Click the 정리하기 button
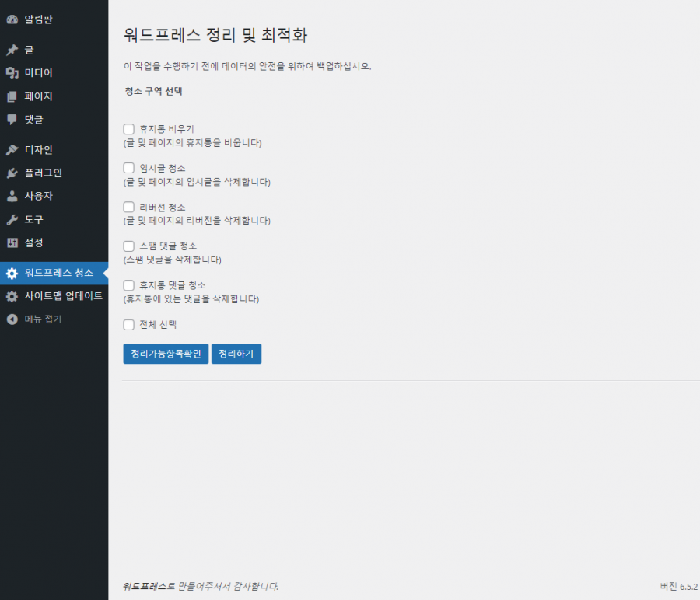The width and height of the screenshot is (700, 600). tap(236, 354)
